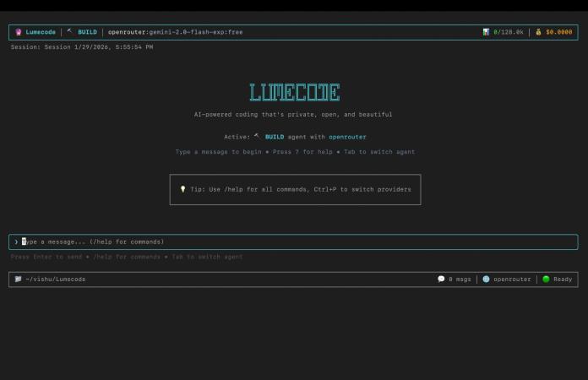Select the openrouter:gemini-2.0-flash-exp:free model label

[x=176, y=32]
